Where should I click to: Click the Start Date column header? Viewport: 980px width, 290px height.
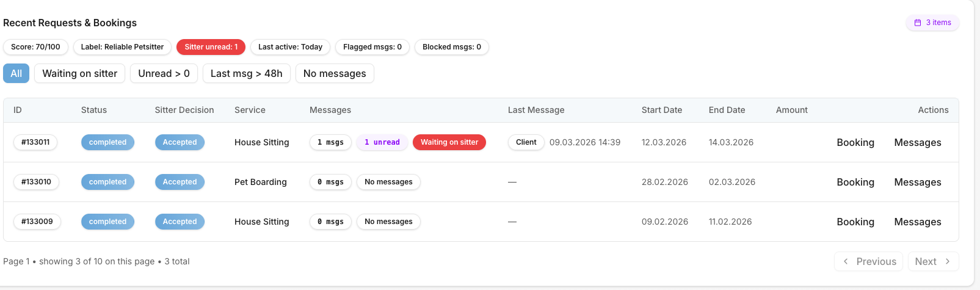coord(661,110)
